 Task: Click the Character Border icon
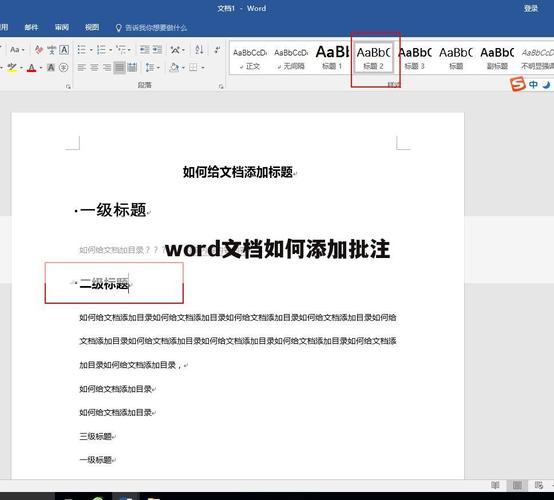pyautogui.click(x=64, y=49)
